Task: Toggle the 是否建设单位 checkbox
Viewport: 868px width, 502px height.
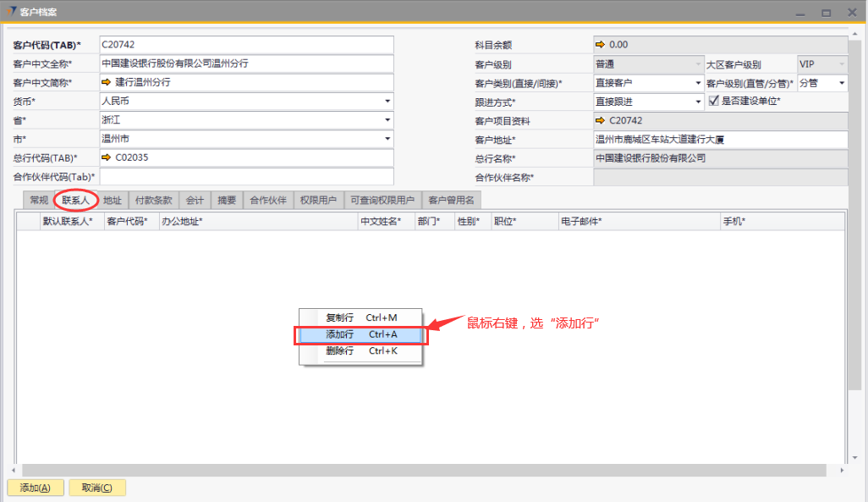Action: [713, 102]
